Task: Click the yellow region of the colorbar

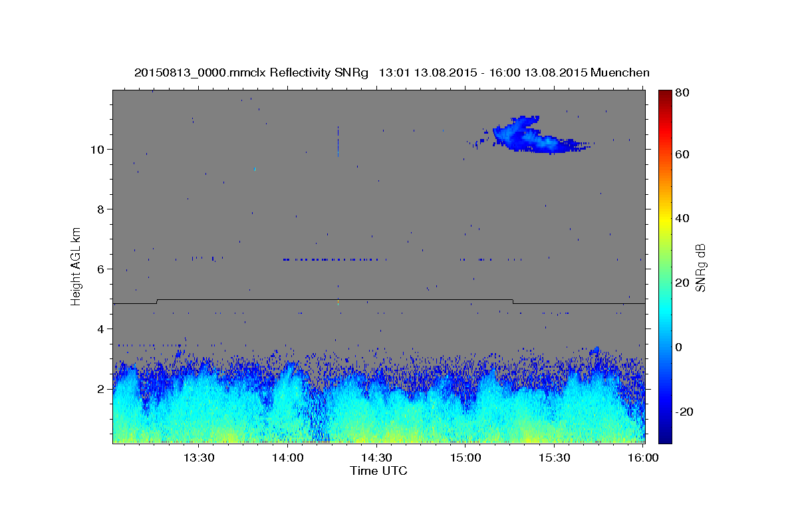Action: 665,219
